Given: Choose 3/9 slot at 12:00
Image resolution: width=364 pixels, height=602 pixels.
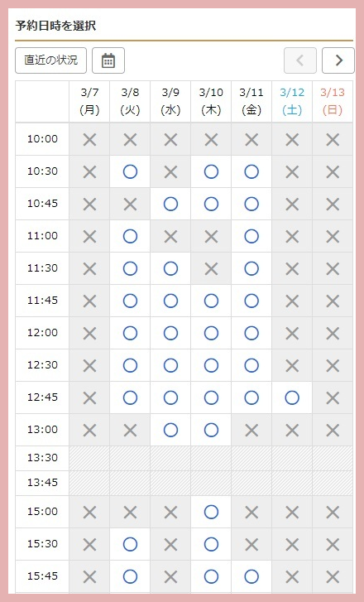Looking at the screenshot, I should tap(170, 333).
